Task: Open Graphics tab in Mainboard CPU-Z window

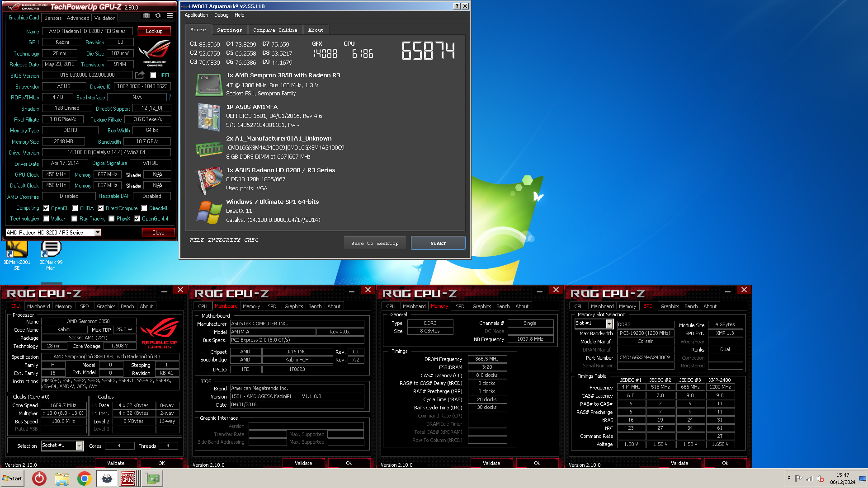Action: 293,306
